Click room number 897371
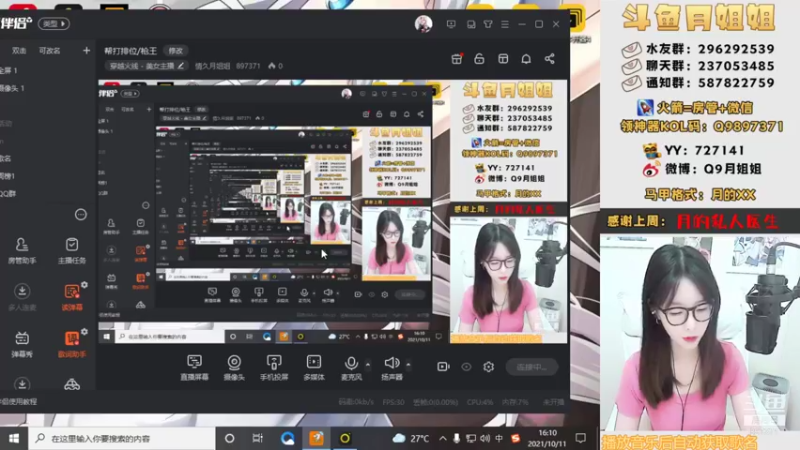This screenshot has height=450, width=800. 248,66
